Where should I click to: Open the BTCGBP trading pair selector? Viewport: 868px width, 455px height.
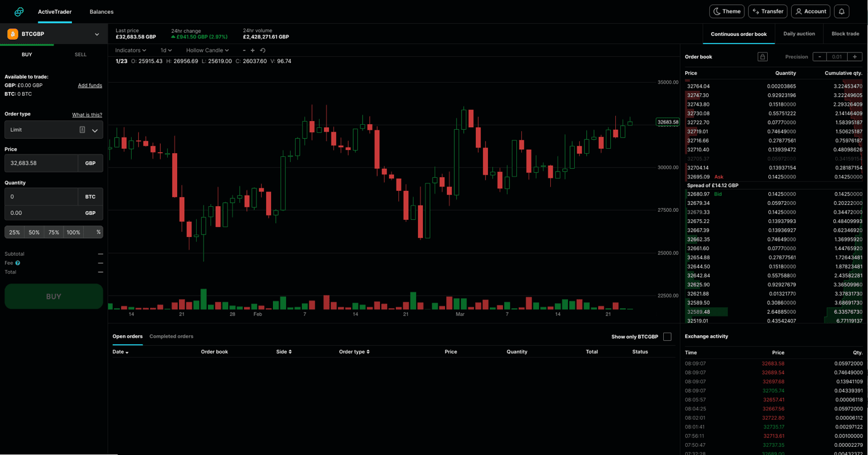pos(54,34)
